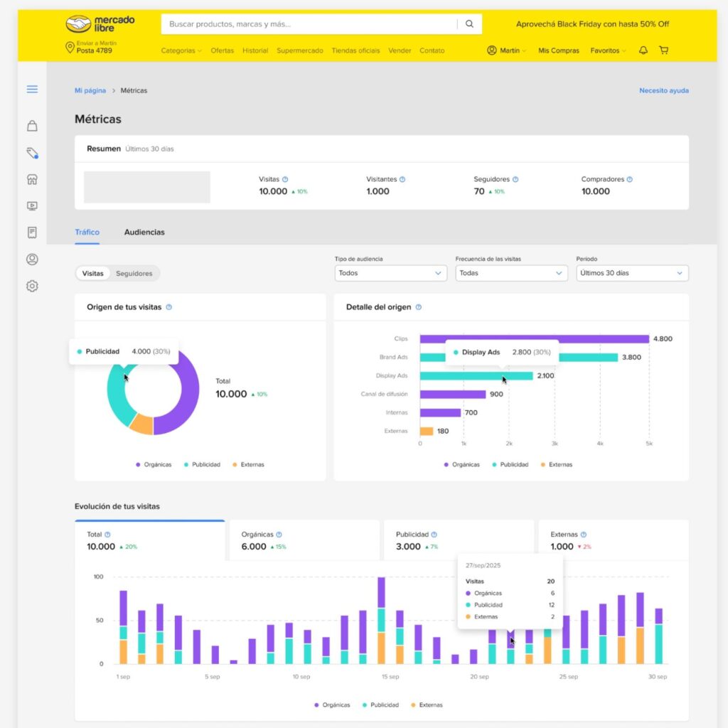Open the user profile icon in the sidebar
The height and width of the screenshot is (728, 728).
click(31, 259)
